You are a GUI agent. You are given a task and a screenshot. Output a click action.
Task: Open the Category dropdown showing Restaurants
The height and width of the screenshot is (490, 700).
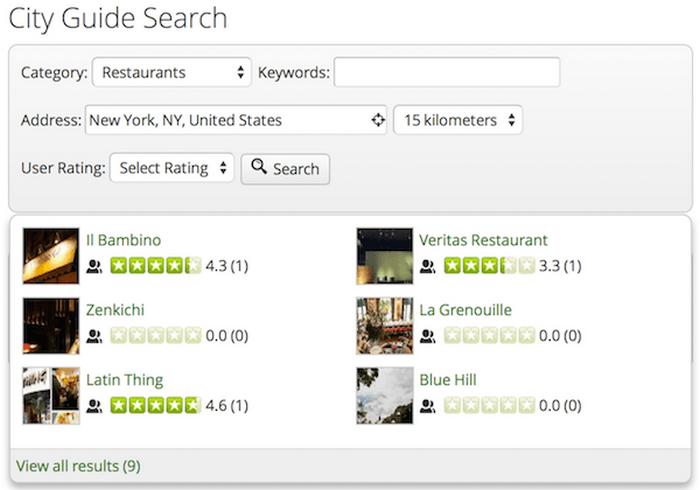172,73
